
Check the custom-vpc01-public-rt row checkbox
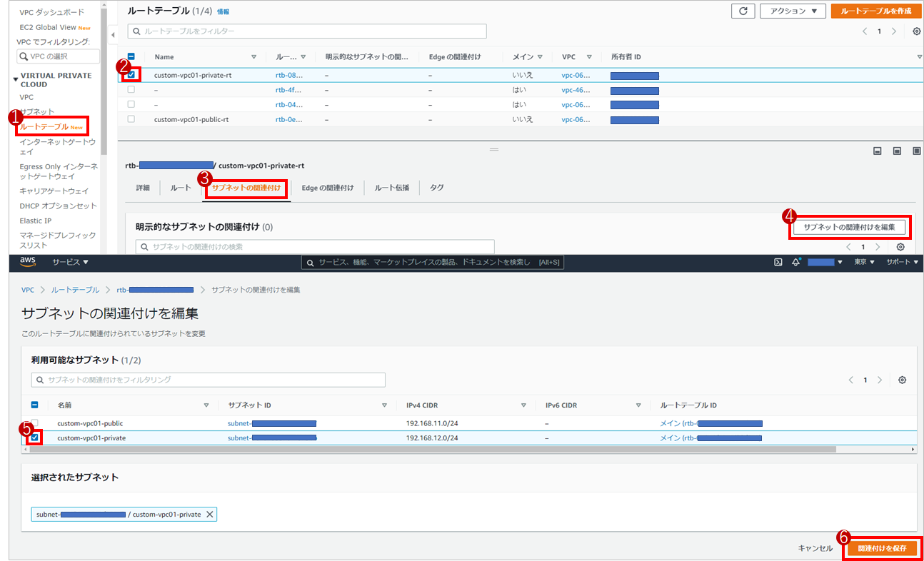click(x=131, y=119)
